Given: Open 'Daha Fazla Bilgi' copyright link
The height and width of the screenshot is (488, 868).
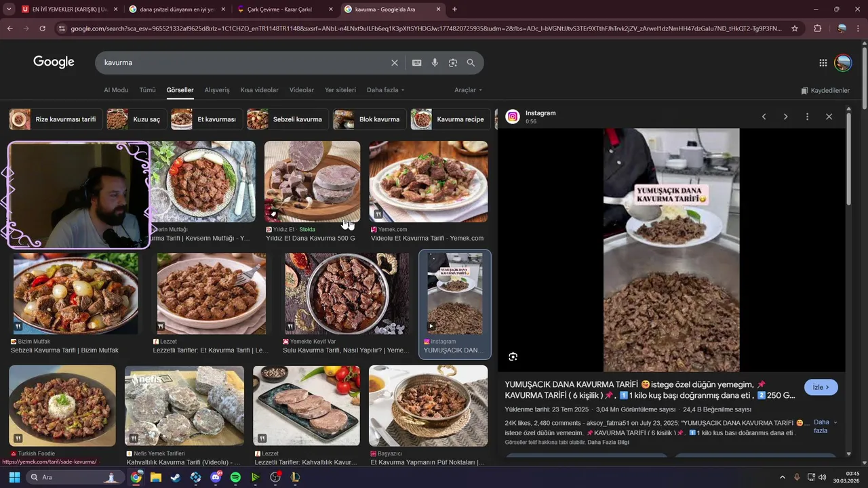Looking at the screenshot, I should tap(608, 443).
